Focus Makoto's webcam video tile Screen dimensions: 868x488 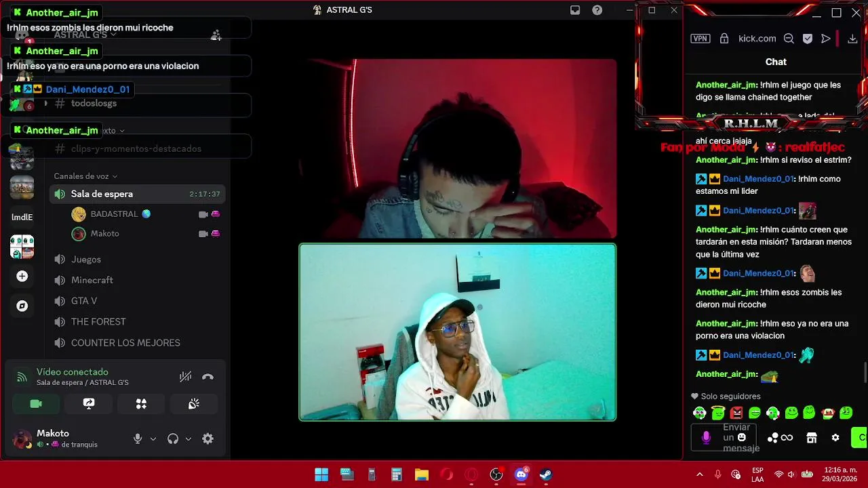(458, 332)
